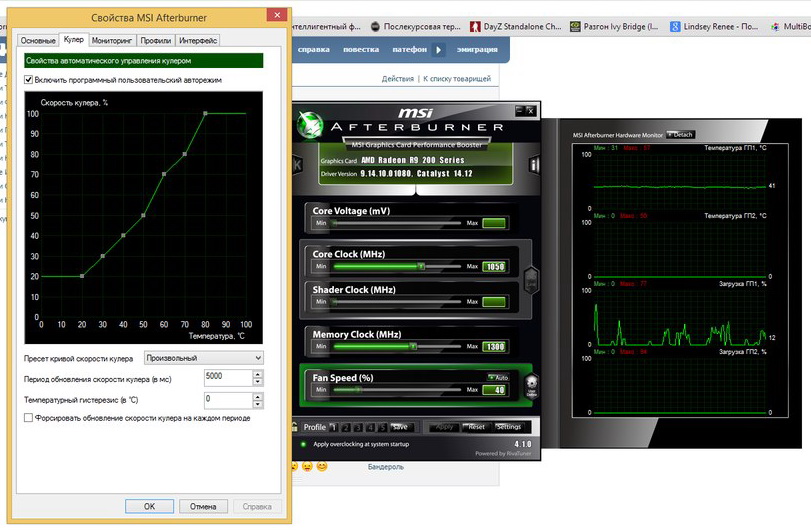The image size is (811, 531).
Task: Open the справка menu link
Action: (313, 50)
